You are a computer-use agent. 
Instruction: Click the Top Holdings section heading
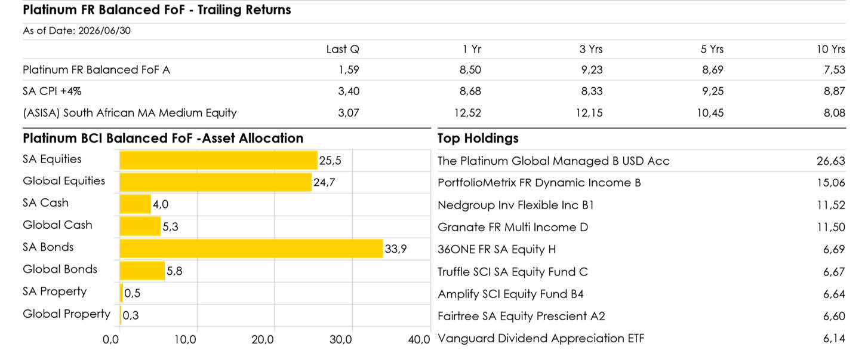(478, 139)
